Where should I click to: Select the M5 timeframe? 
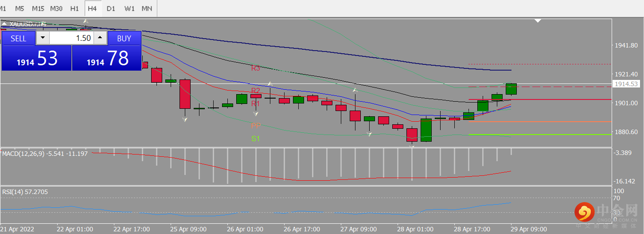[x=20, y=8]
